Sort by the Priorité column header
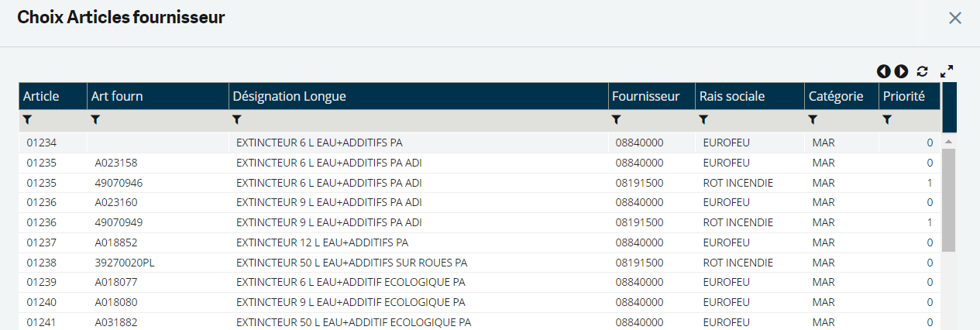The width and height of the screenshot is (980, 330). pyautogui.click(x=903, y=96)
